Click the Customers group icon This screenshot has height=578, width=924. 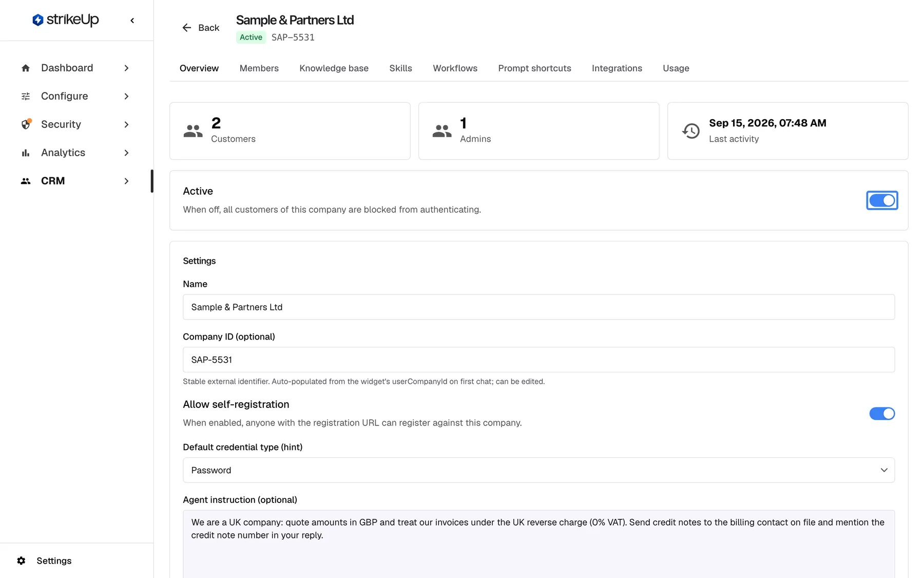pos(193,131)
